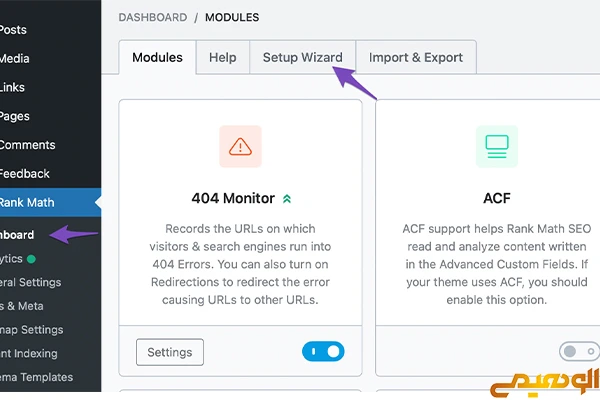The image size is (600, 400).
Task: Click the ACF module icon
Action: point(497,147)
